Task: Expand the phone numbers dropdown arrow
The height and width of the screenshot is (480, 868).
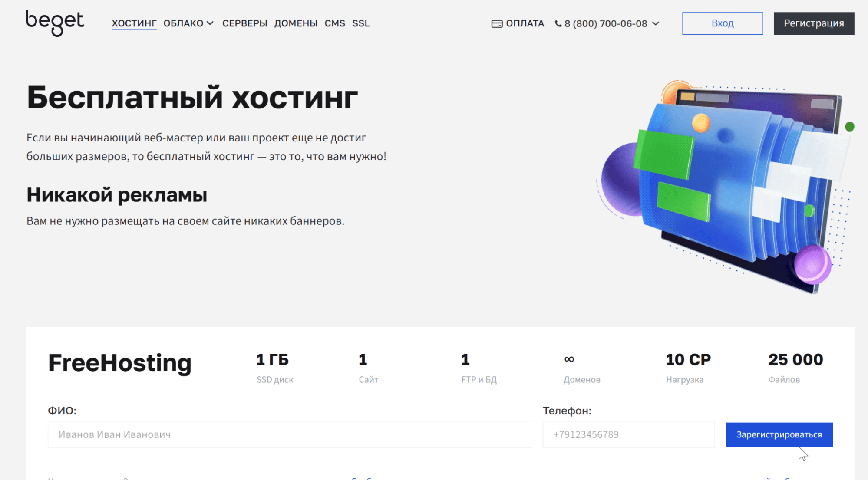Action: (x=656, y=23)
